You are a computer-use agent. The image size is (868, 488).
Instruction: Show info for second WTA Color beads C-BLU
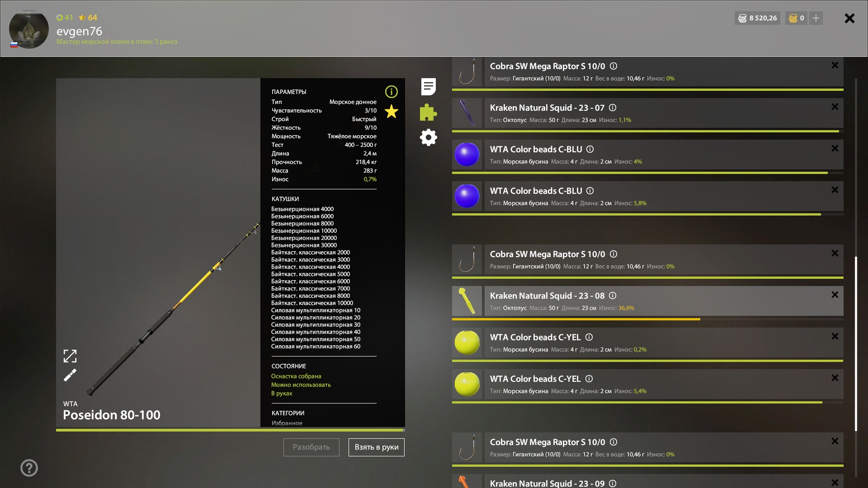click(590, 191)
